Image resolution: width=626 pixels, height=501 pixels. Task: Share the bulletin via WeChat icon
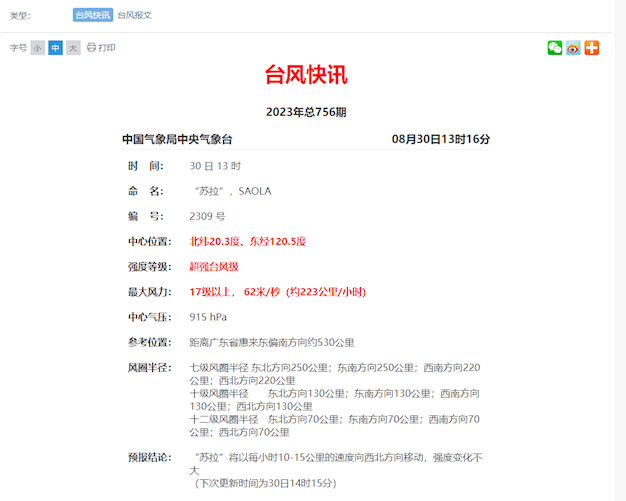coord(555,48)
